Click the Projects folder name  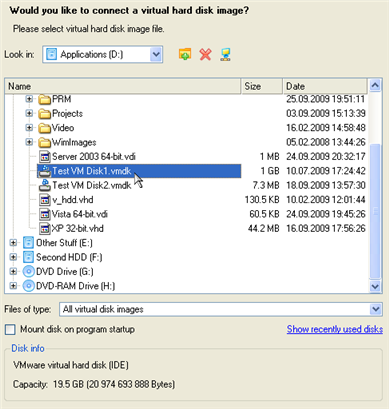[x=67, y=114]
